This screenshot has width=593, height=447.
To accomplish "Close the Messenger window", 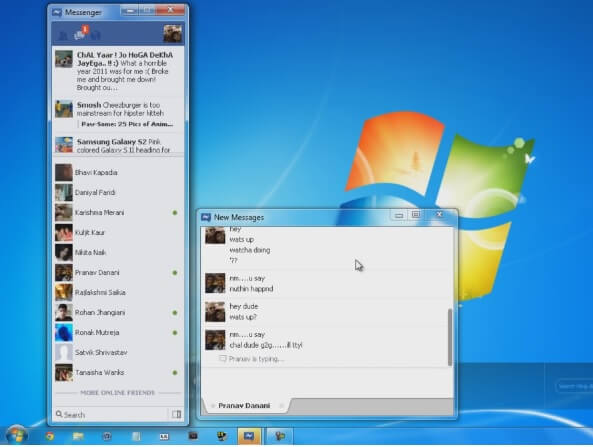I will (x=171, y=10).
